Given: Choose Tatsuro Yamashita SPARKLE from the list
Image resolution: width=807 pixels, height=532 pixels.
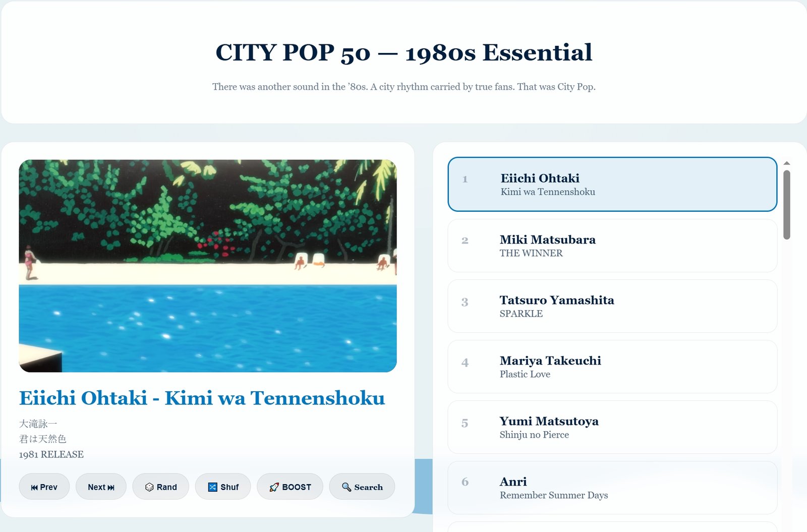Looking at the screenshot, I should 612,306.
